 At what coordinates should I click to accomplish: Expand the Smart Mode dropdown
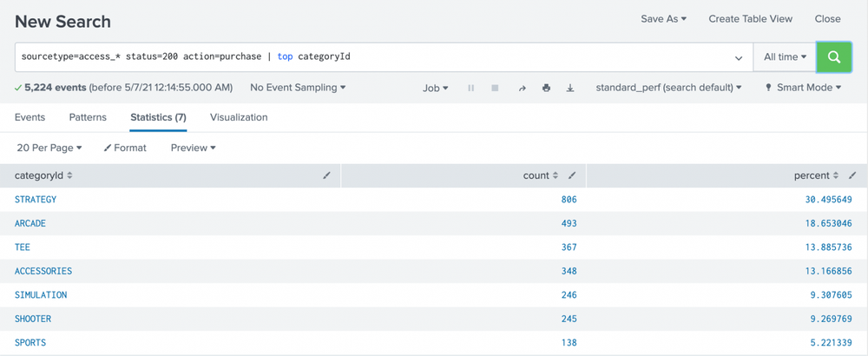coord(802,88)
